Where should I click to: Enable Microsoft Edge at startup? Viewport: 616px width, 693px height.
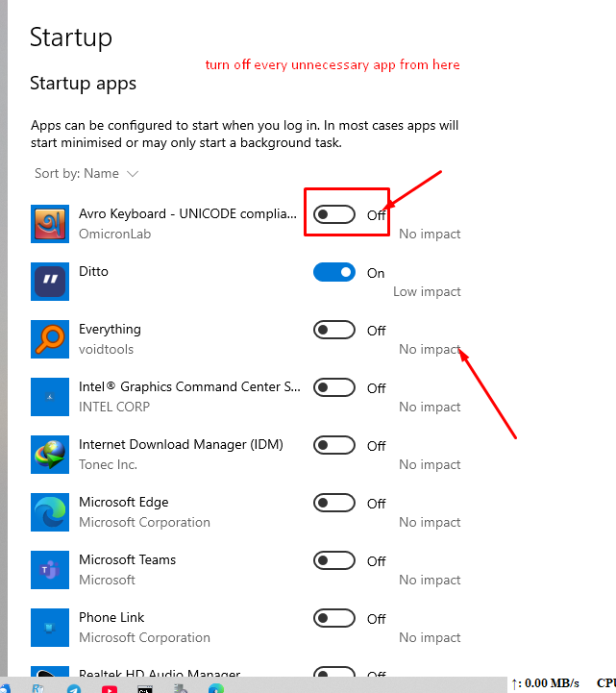[333, 503]
